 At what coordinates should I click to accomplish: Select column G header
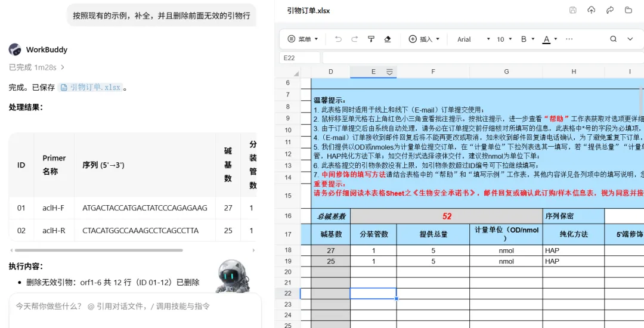click(x=506, y=72)
